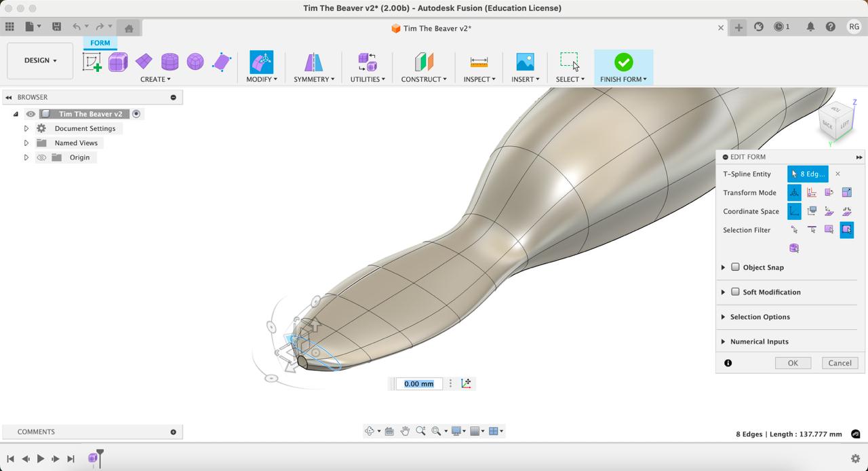The image size is (868, 471).
Task: Click the Measure tool in Inspect
Action: point(479,62)
